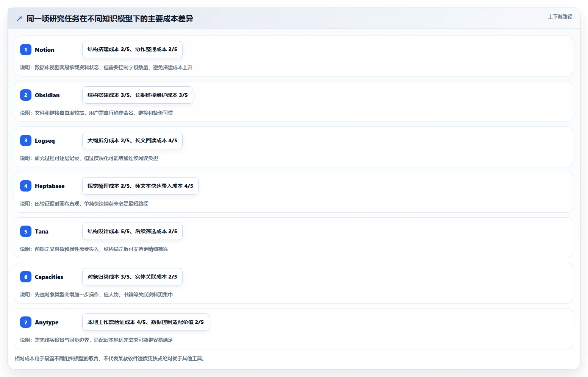Click the arrow icon beside the panel title
Viewport: 588px width, 377px height.
(19, 19)
